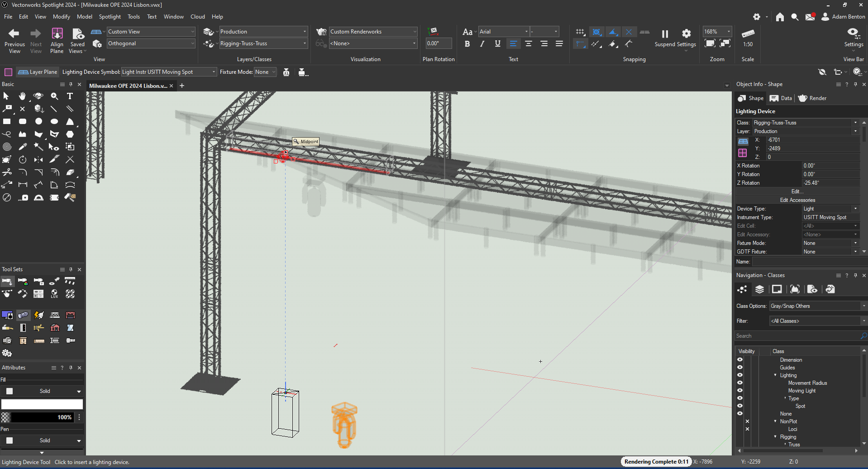
Task: Open the Spotlight menu
Action: (x=110, y=16)
